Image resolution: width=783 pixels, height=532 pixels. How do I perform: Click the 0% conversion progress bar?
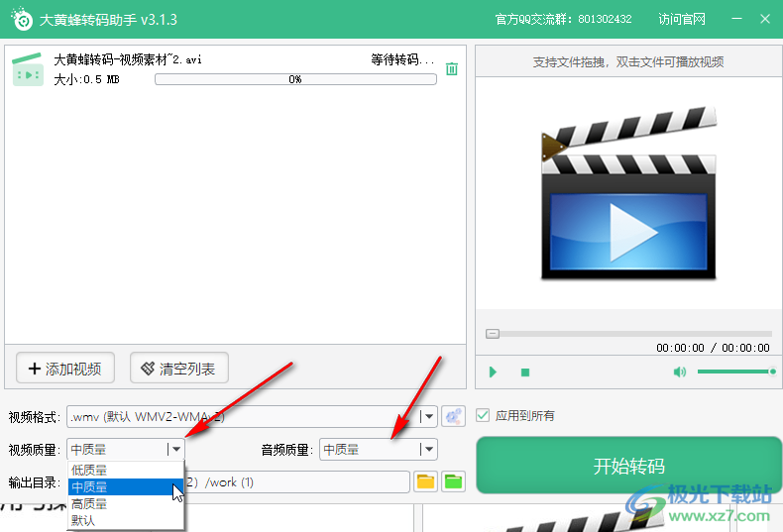point(295,79)
